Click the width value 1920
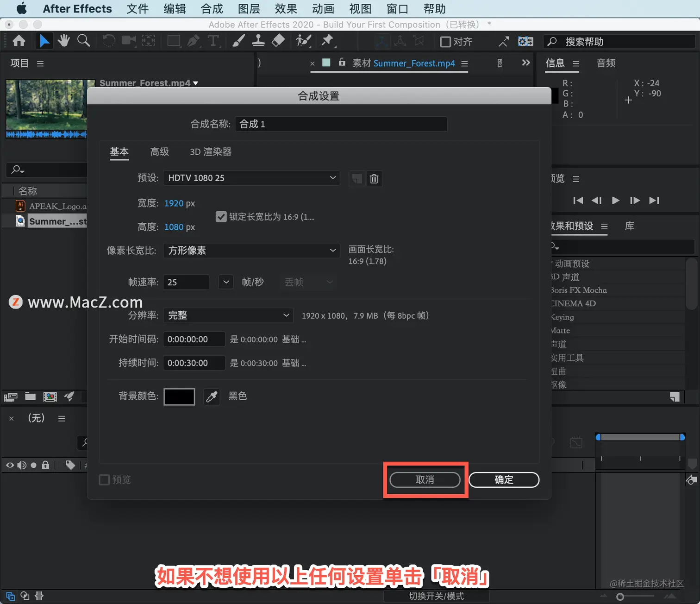 174,203
